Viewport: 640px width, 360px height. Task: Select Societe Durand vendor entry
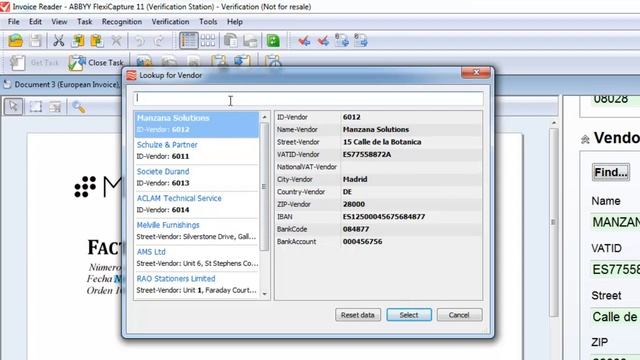196,178
